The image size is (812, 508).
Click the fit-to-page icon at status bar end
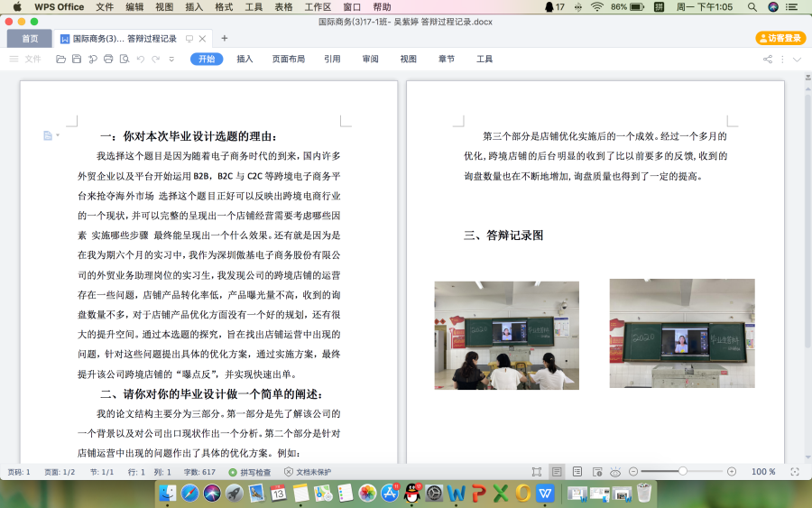pos(794,472)
